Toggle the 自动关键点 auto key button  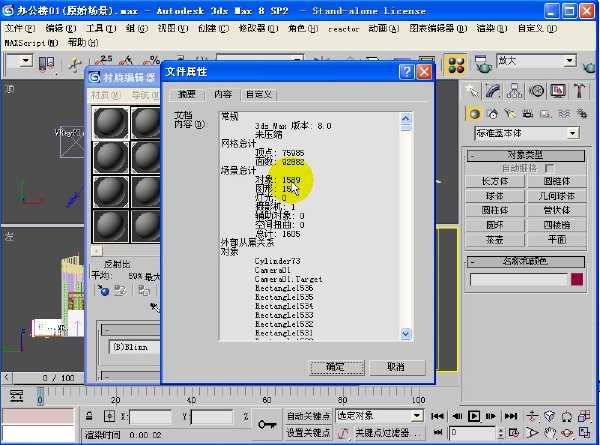(x=308, y=416)
